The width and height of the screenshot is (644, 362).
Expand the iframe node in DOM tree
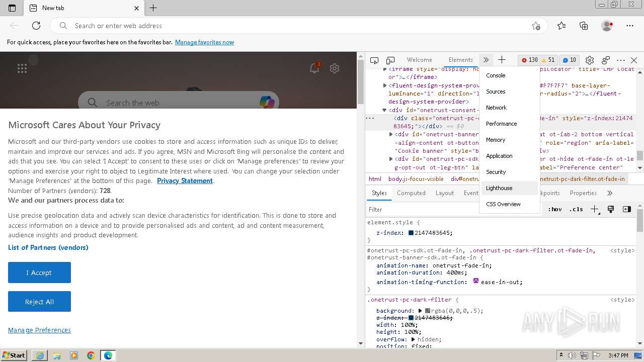(385, 69)
